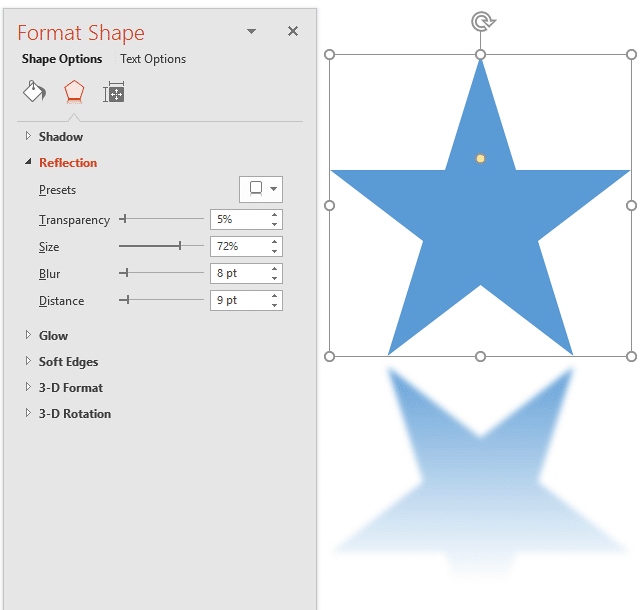Open the Size & Properties icon
This screenshot has height=610, width=642.
(x=114, y=93)
